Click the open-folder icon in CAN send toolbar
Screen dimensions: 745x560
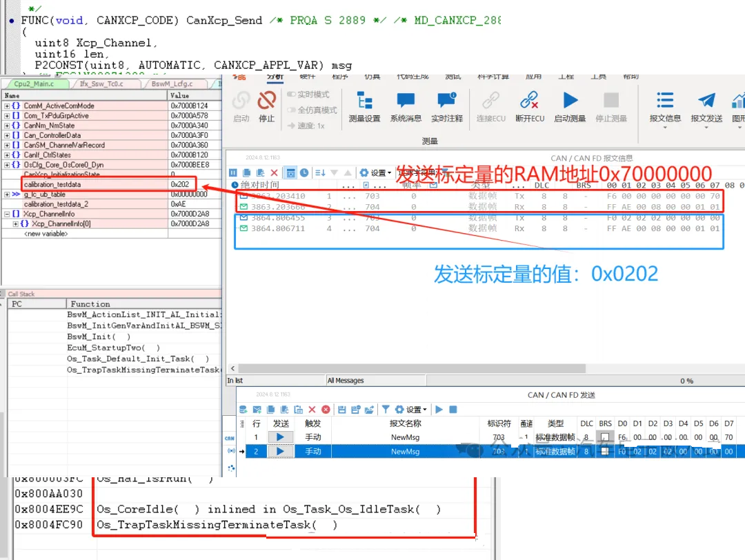click(369, 410)
